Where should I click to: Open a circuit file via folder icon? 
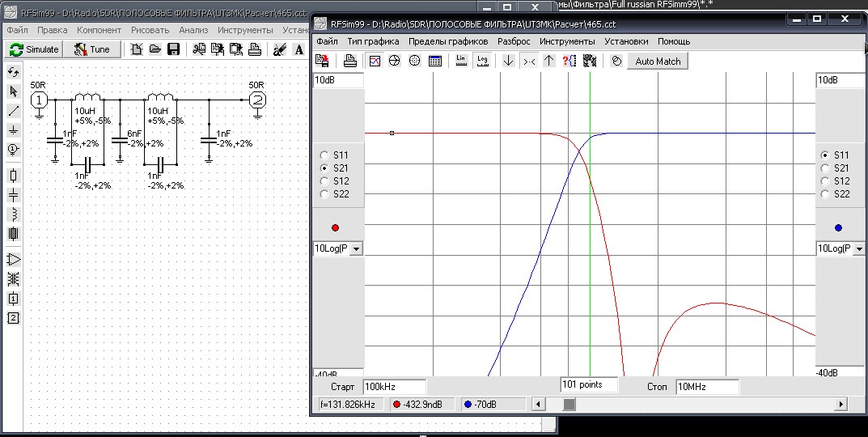[x=155, y=49]
